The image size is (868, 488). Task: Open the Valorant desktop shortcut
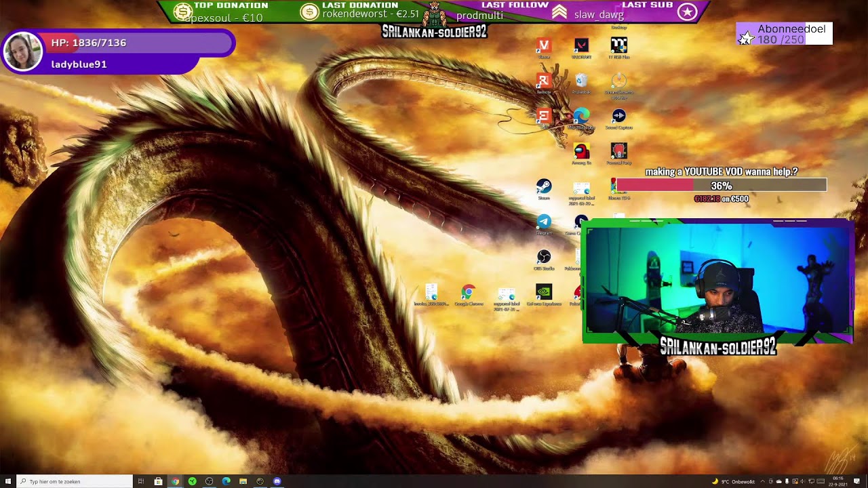581,47
